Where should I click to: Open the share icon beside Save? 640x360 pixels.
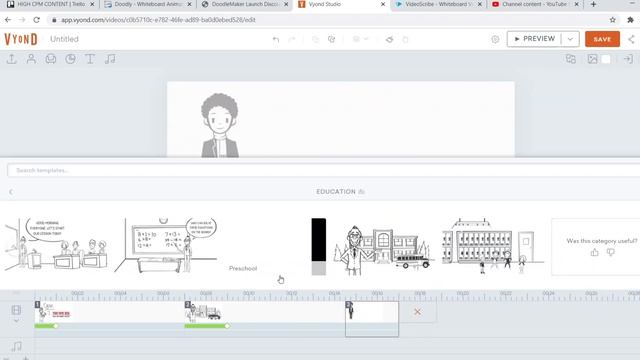tap(631, 39)
